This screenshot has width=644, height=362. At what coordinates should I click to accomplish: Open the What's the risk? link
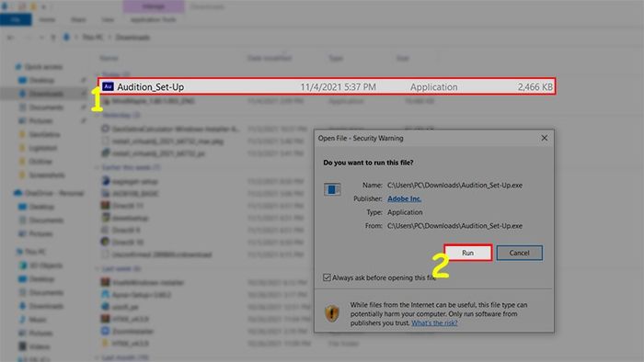tap(434, 323)
